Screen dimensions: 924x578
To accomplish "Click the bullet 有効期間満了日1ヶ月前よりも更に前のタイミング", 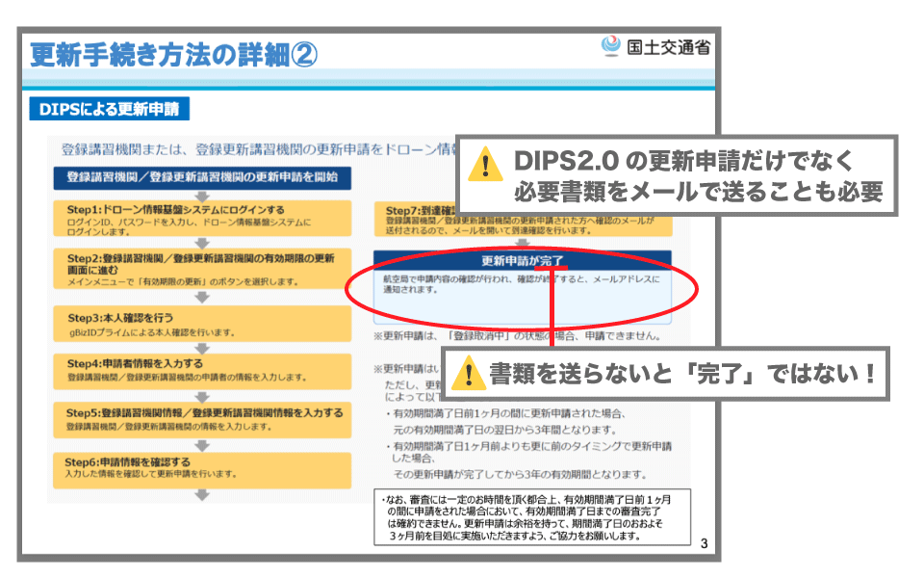I will [x=528, y=452].
